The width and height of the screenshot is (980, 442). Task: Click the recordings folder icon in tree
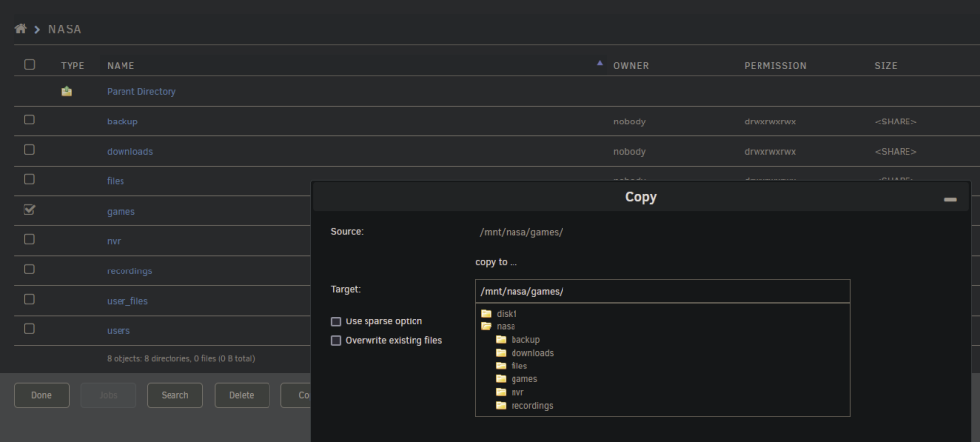[x=501, y=405]
